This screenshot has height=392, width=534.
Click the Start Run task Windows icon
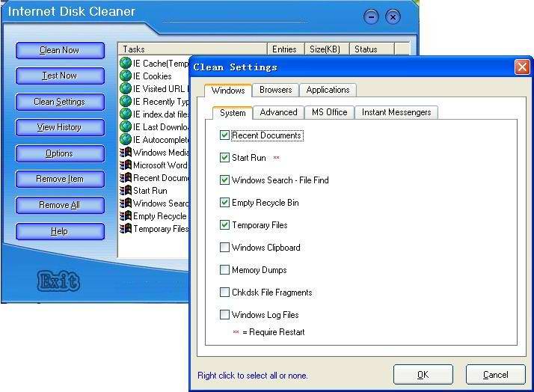[126, 191]
